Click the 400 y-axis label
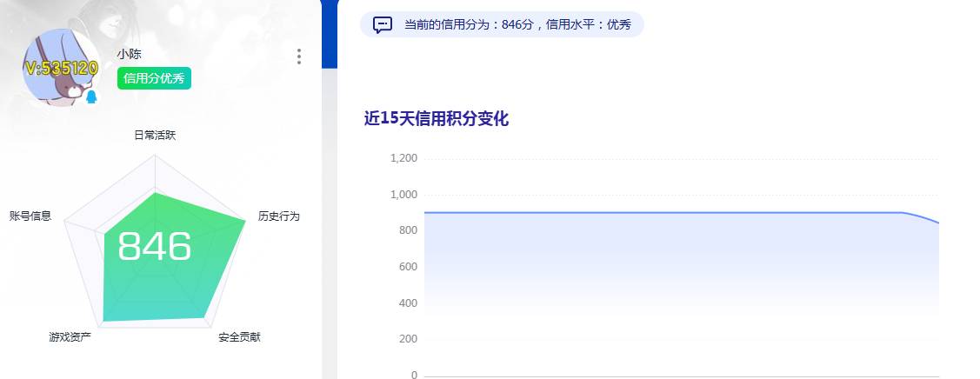 (x=410, y=303)
